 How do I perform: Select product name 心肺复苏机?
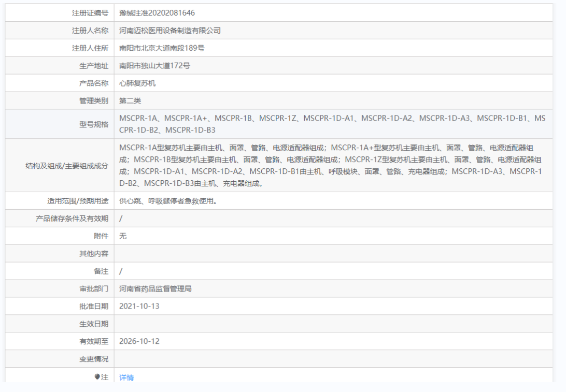click(x=137, y=83)
